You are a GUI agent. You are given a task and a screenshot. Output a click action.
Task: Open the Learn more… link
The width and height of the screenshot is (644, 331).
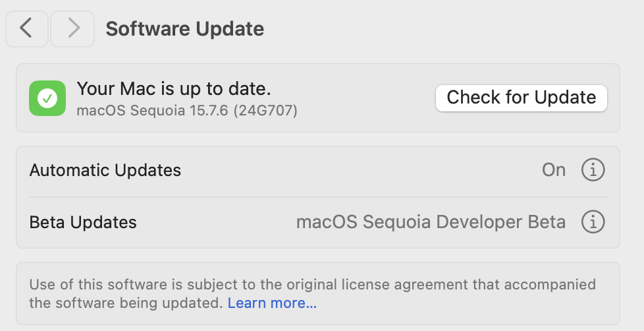coord(272,303)
